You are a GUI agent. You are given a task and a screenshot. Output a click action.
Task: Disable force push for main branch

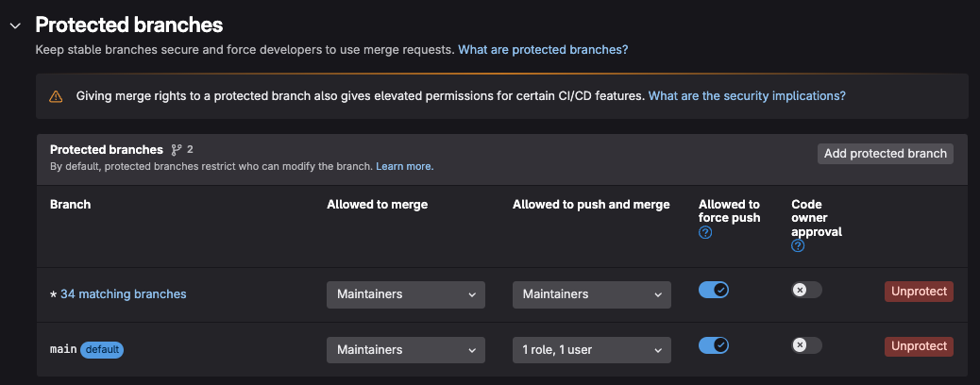(714, 345)
